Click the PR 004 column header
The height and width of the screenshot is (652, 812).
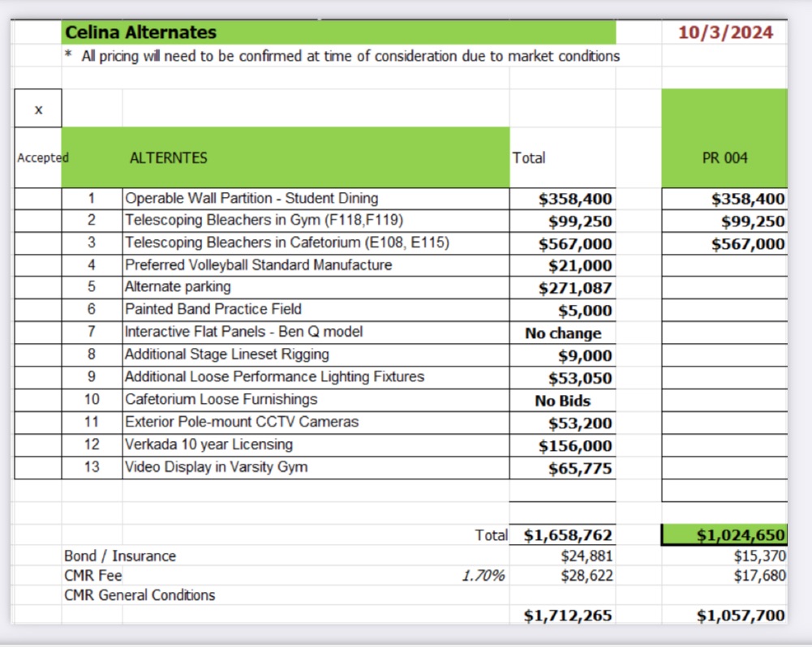[x=724, y=158]
